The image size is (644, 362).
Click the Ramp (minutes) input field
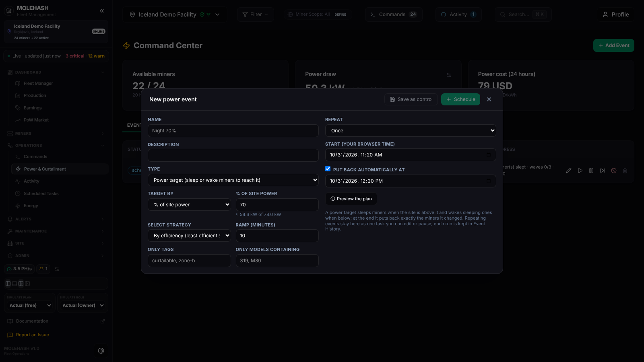pyautogui.click(x=277, y=236)
